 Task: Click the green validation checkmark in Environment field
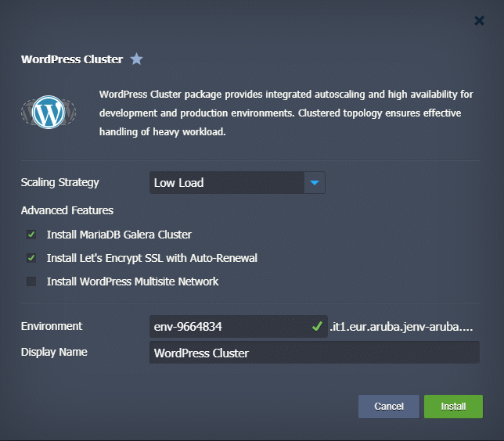tap(317, 326)
